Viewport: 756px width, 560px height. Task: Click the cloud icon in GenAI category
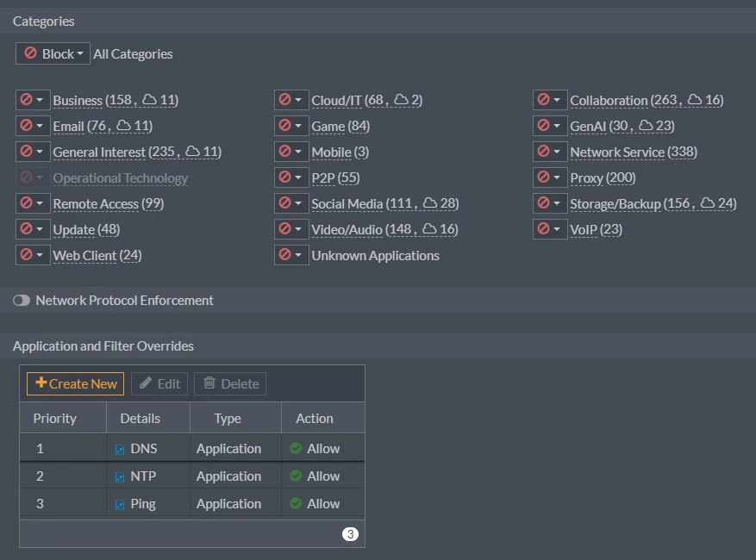coord(646,125)
